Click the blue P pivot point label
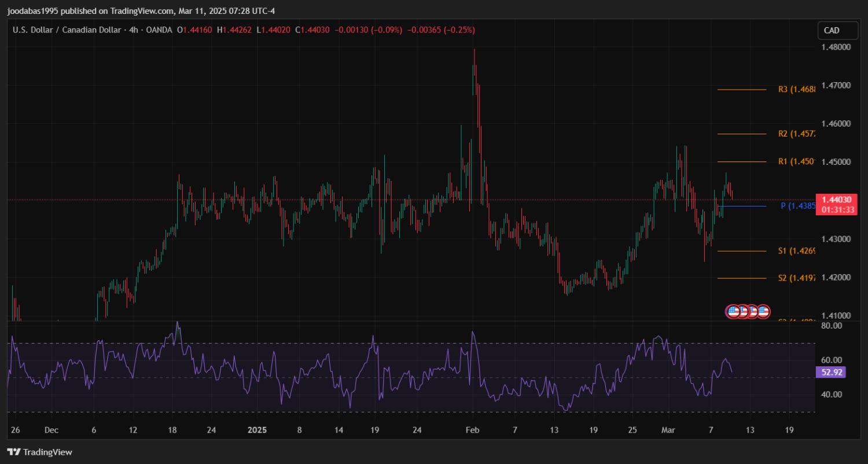Image resolution: width=868 pixels, height=464 pixels. [797, 206]
